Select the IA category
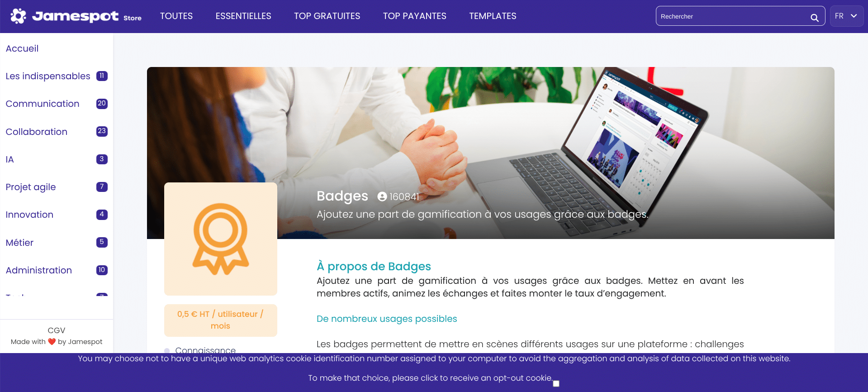Image resolution: width=868 pixels, height=392 pixels. (10, 159)
